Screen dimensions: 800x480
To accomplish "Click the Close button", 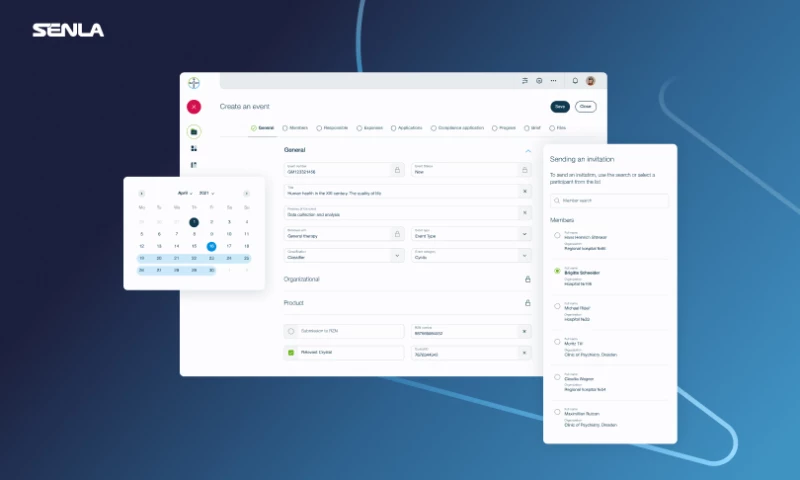I will (x=585, y=107).
